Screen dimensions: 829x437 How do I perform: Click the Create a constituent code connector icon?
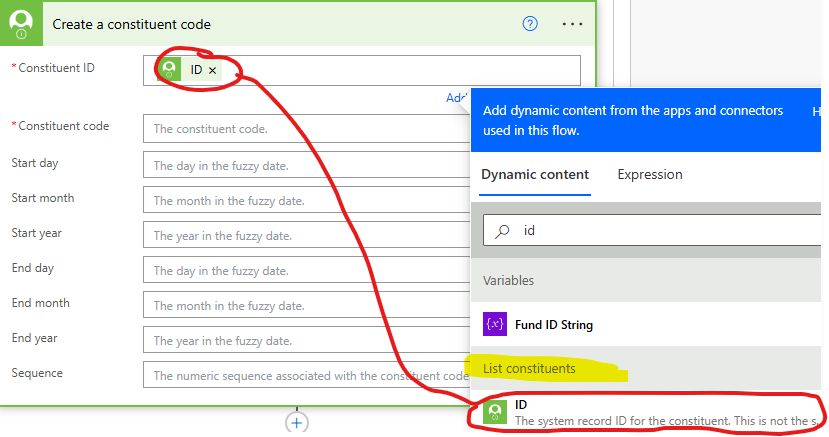(21, 24)
